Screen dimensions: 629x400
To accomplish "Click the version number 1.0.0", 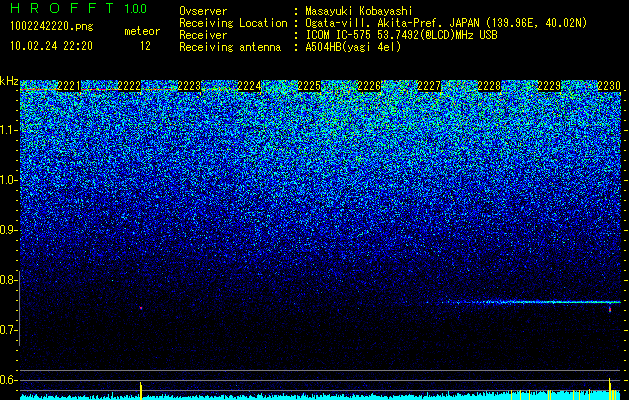I will tap(135, 9).
